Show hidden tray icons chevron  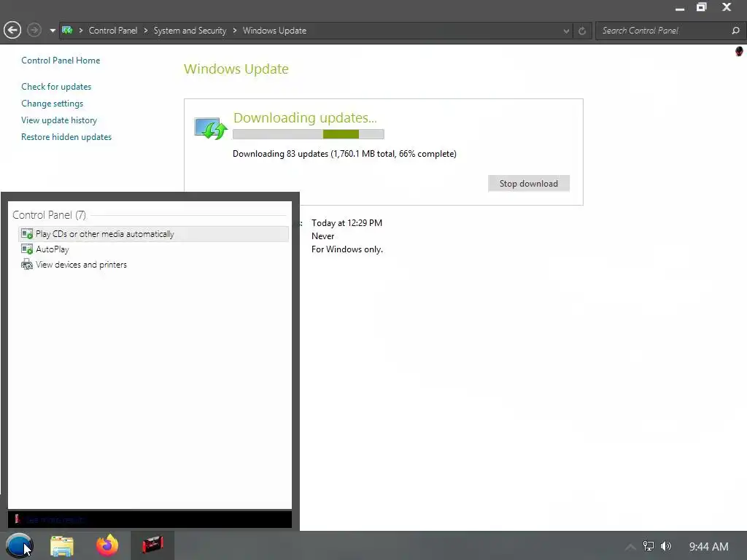coord(630,547)
